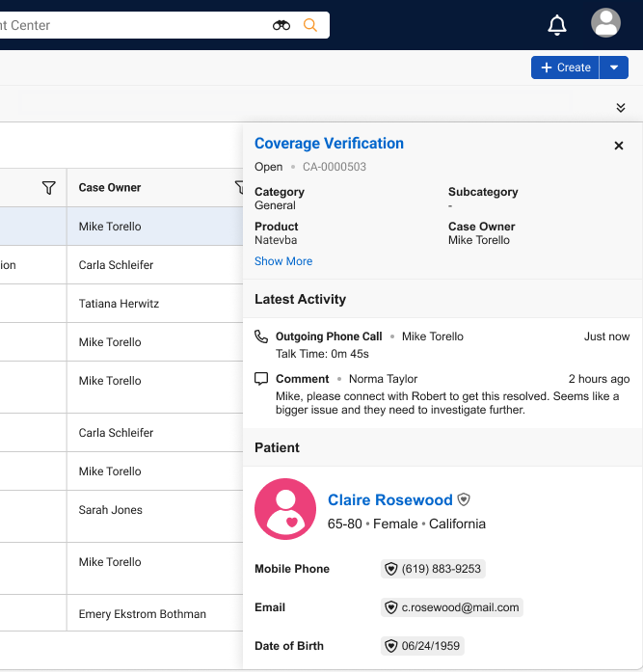The image size is (643, 672).
Task: Close the Coverage Verification panel
Action: click(x=618, y=146)
